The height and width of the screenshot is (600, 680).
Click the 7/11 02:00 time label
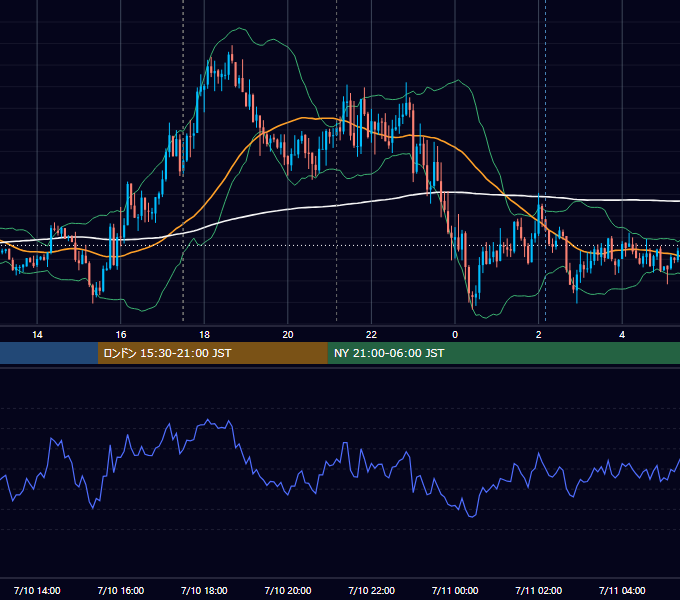(x=539, y=590)
